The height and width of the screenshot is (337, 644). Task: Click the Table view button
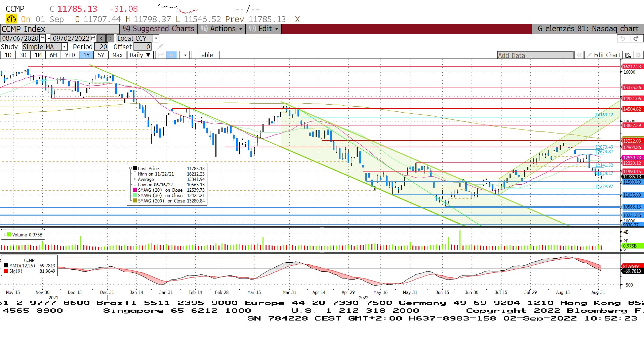pyautogui.click(x=206, y=55)
